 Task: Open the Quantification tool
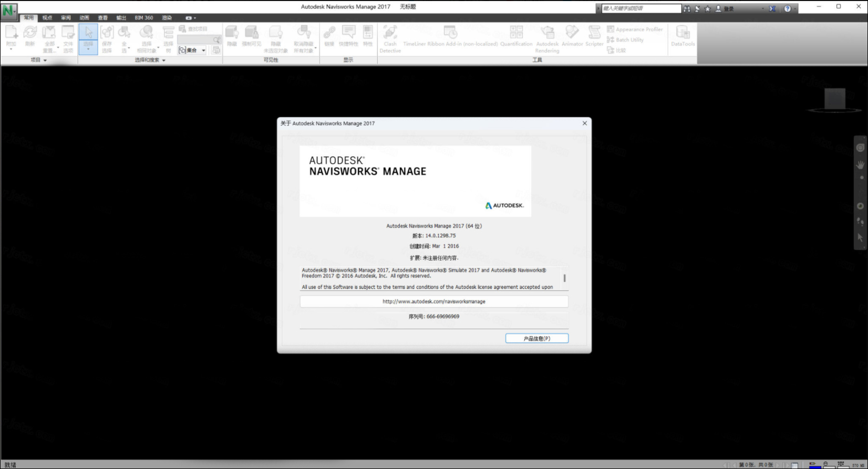tap(516, 36)
